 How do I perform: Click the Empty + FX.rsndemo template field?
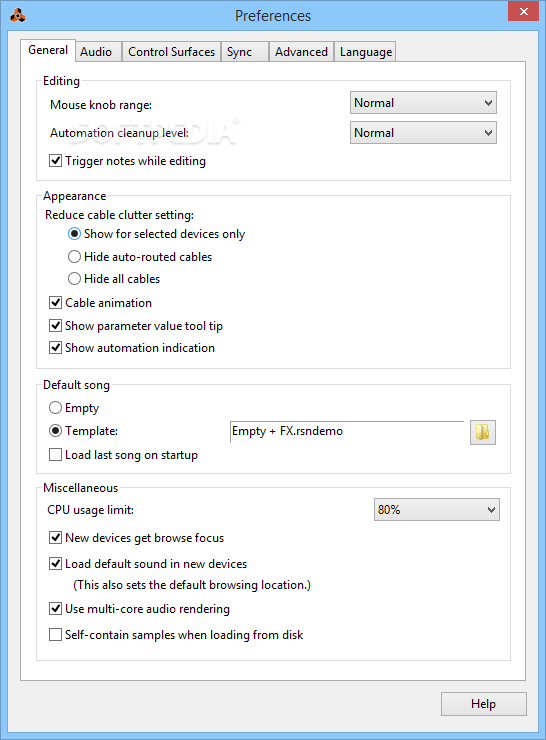click(347, 432)
